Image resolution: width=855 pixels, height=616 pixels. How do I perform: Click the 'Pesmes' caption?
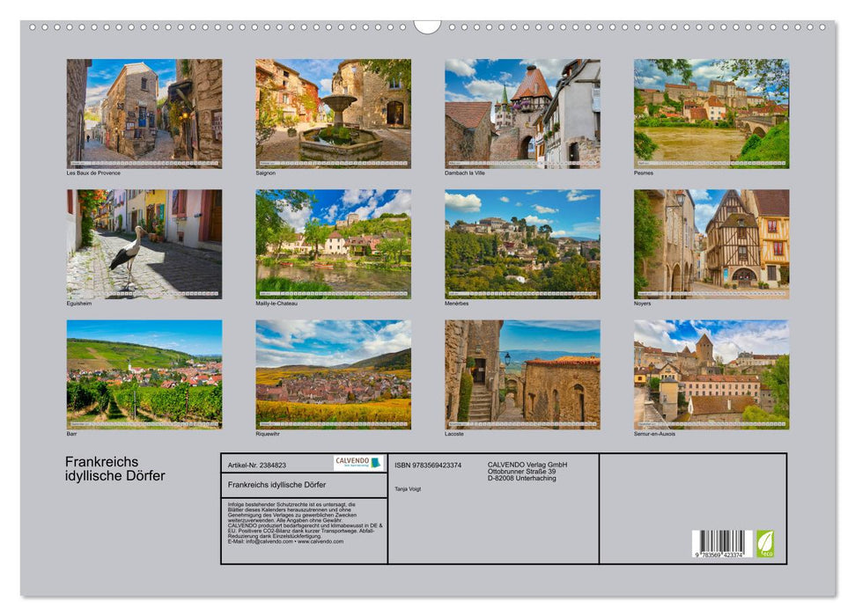[x=644, y=172]
